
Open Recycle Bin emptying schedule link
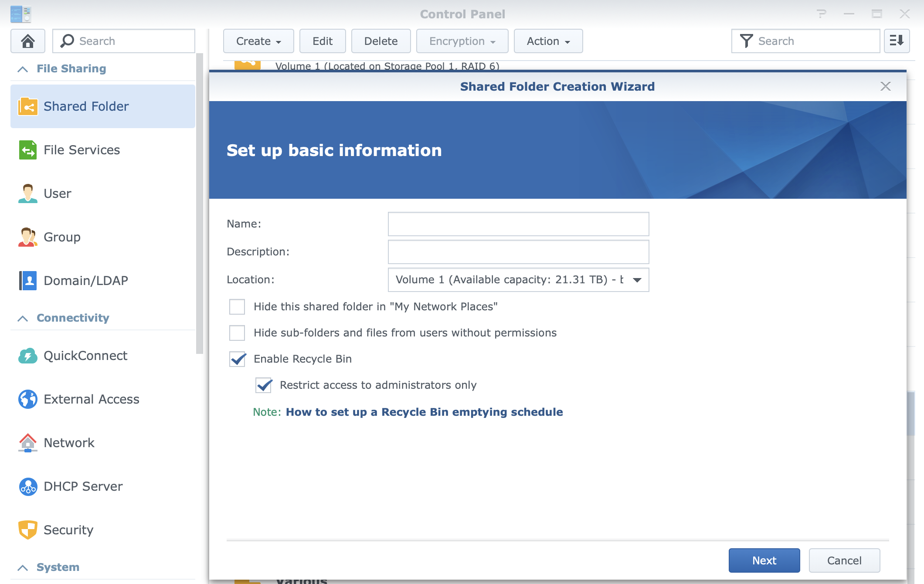(x=424, y=412)
